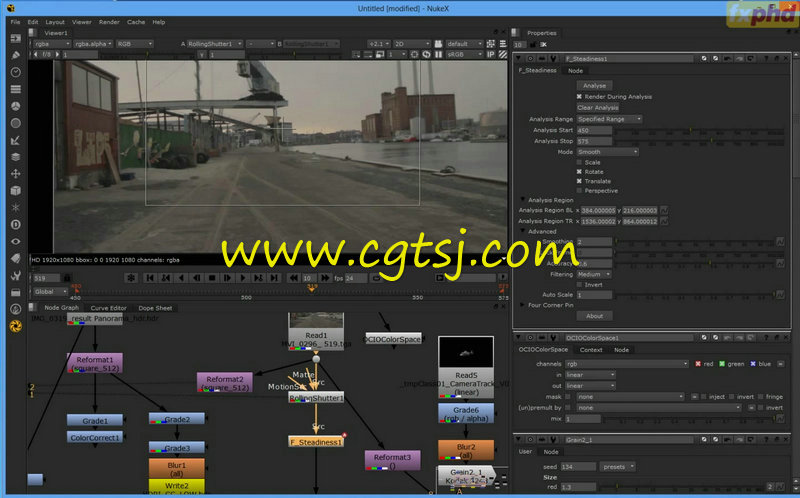800x498 pixels.
Task: Open the Context tab of OCIOColorSpace
Action: pos(591,350)
